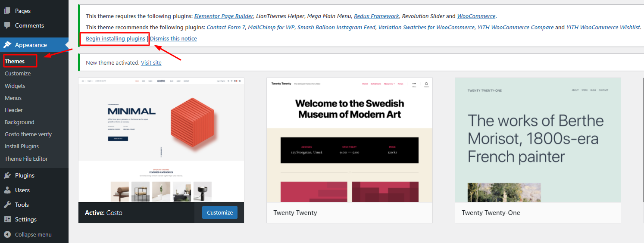This screenshot has width=644, height=243.
Task: Open the Elementor Page Builder plugin link
Action: (223, 16)
